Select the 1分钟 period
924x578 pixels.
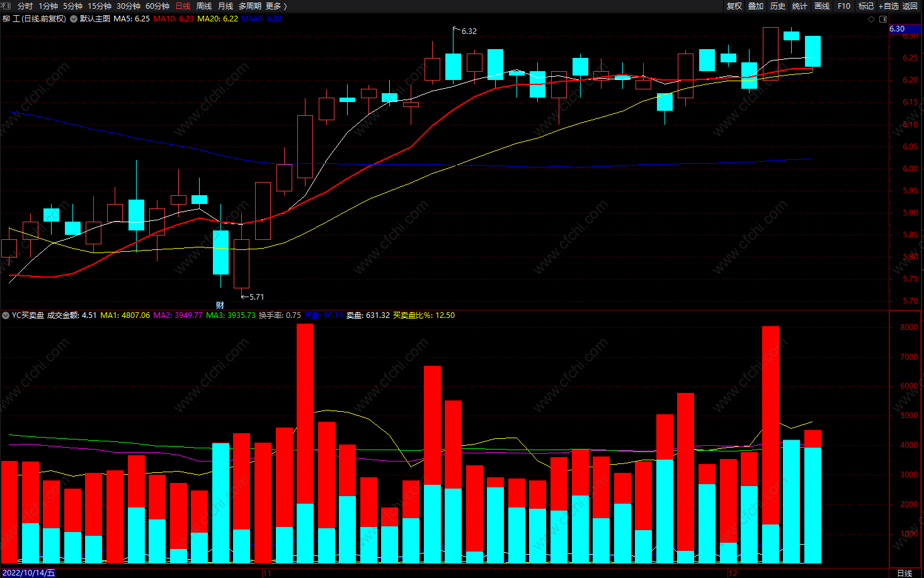(x=48, y=6)
